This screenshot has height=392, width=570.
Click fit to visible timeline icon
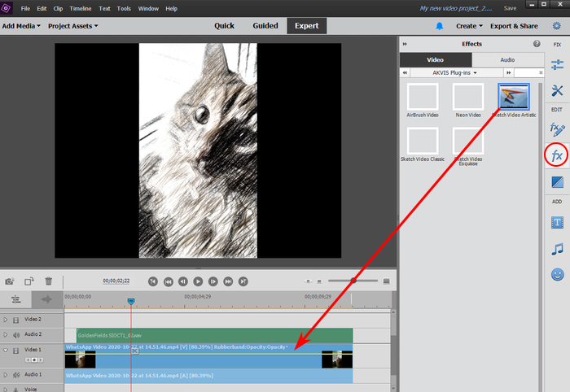308,281
